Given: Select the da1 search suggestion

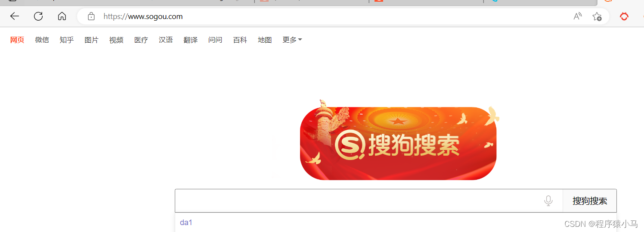Looking at the screenshot, I should click(x=186, y=223).
